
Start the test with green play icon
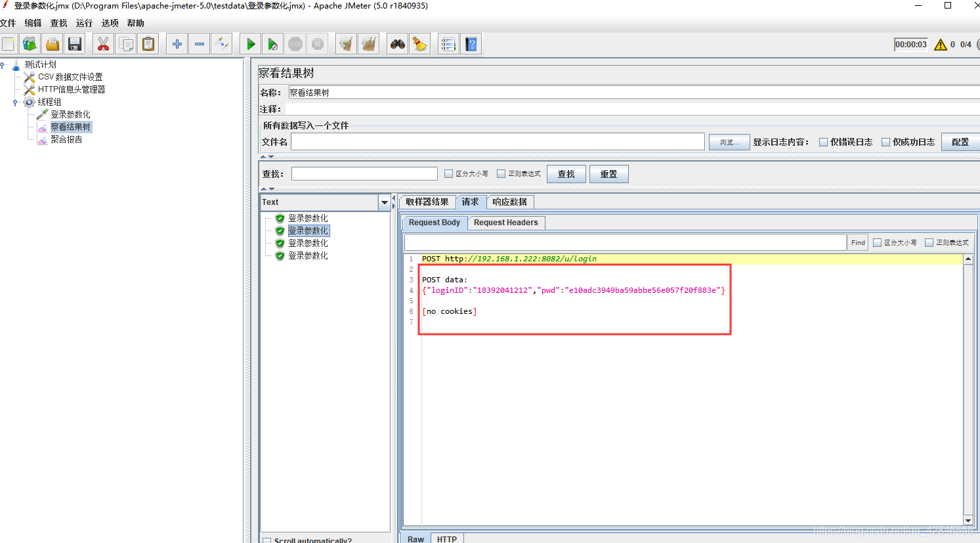click(251, 44)
